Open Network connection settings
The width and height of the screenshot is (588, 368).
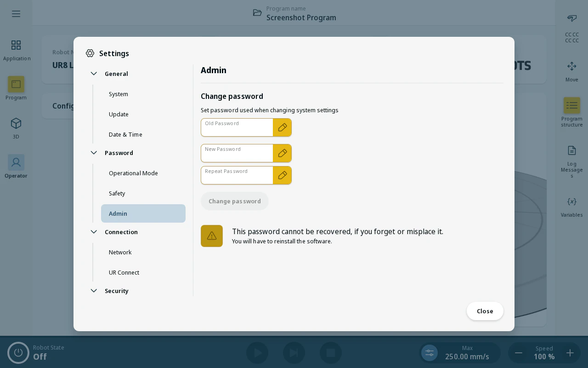coord(143,252)
